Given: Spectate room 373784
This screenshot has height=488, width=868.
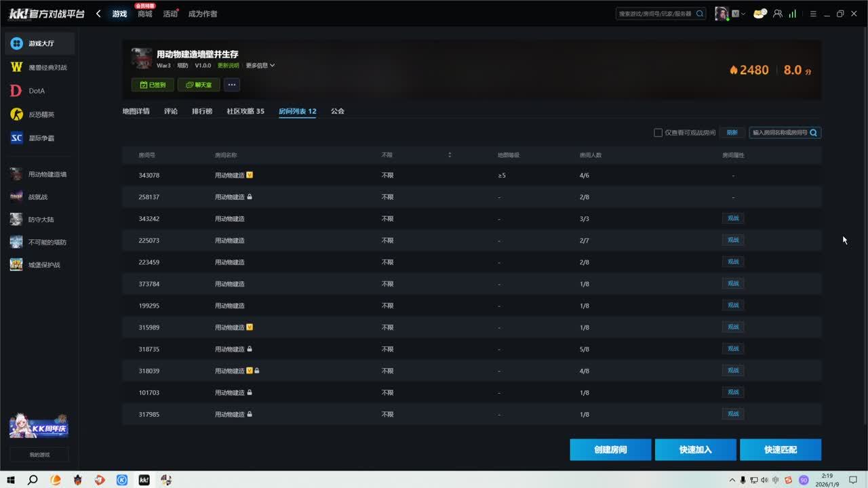Looking at the screenshot, I should pos(733,283).
